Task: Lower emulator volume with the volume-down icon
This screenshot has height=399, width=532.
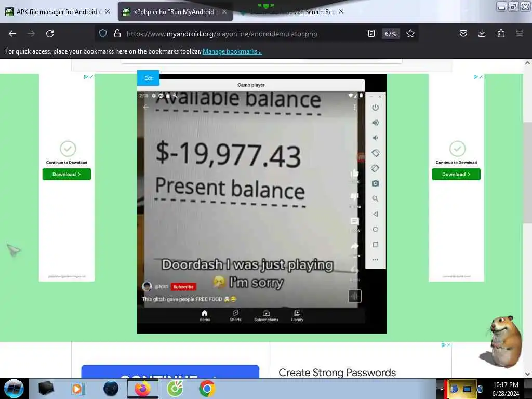Action: [375, 138]
